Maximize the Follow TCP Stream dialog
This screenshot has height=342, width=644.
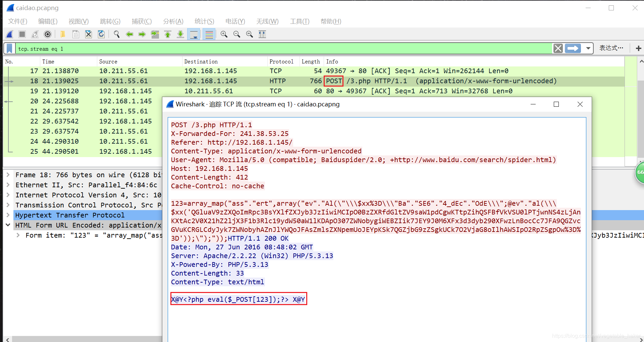556,104
